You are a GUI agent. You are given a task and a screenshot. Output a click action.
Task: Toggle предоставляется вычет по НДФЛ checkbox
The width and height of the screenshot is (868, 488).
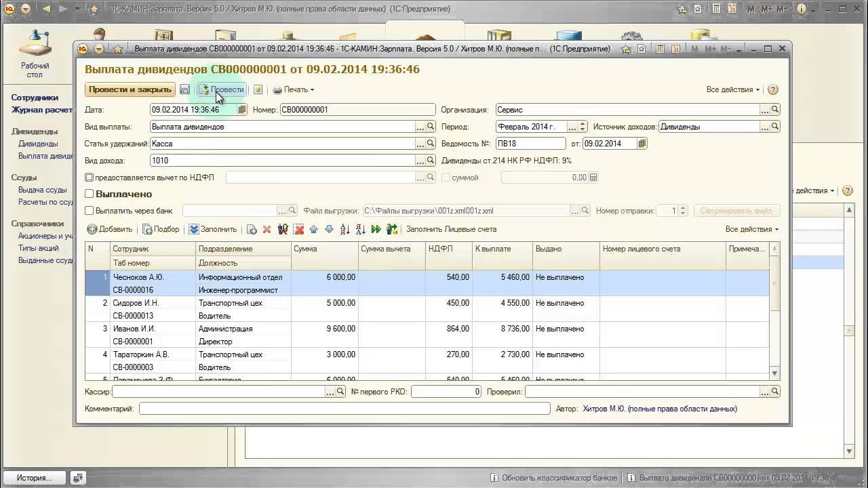click(x=89, y=178)
